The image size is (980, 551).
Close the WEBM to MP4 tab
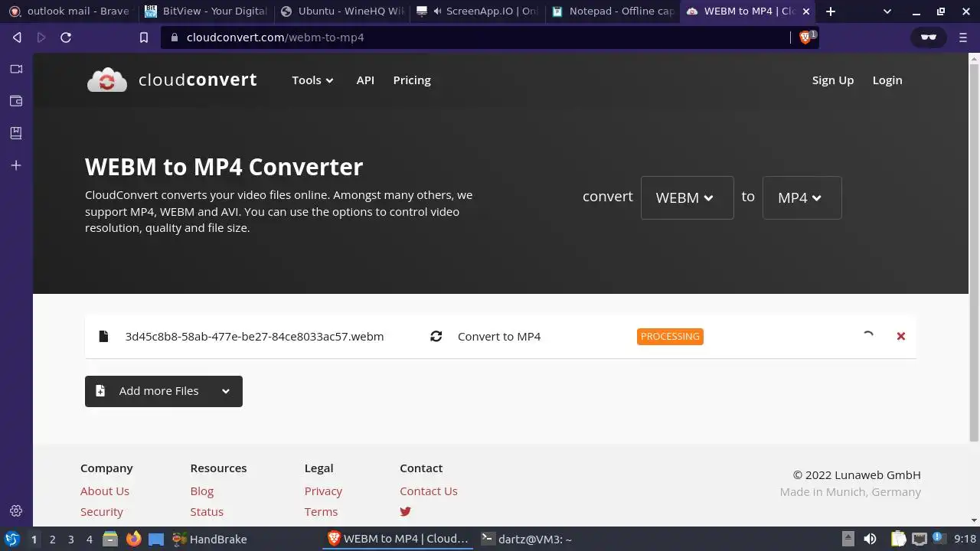(x=806, y=11)
